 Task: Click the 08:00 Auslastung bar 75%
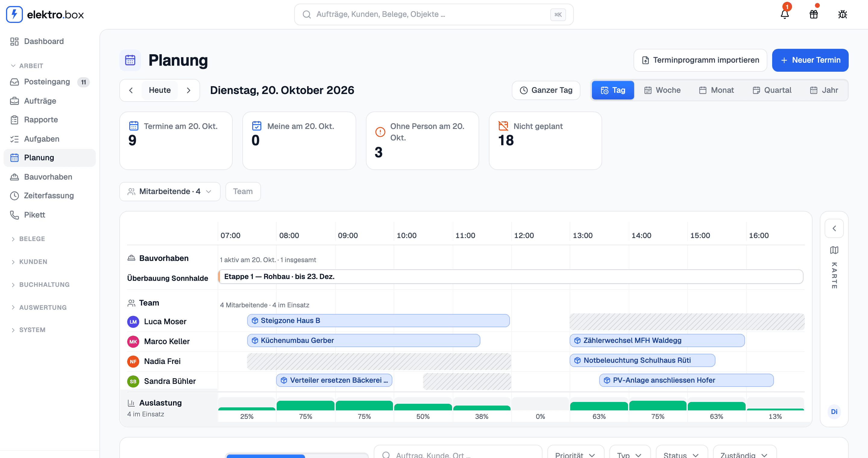point(305,406)
